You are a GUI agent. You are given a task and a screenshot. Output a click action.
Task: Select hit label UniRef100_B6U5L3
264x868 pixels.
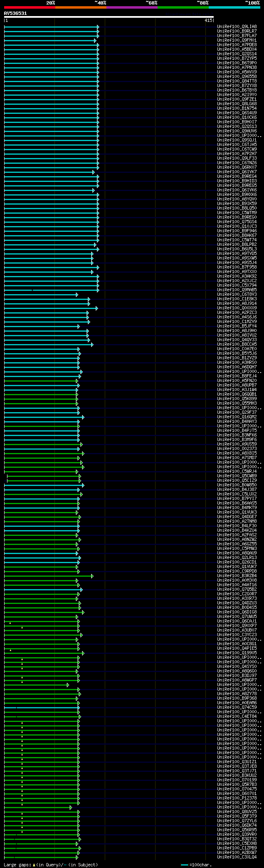point(237,249)
